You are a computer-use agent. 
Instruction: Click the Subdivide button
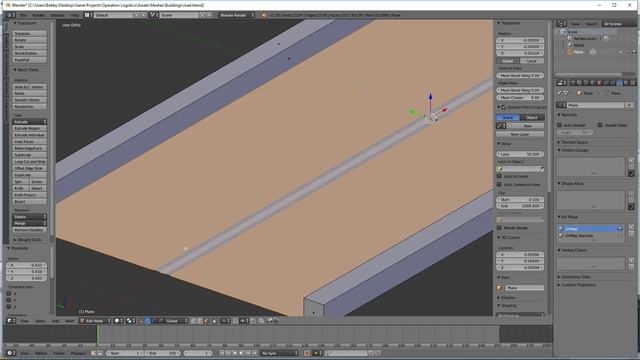29,155
